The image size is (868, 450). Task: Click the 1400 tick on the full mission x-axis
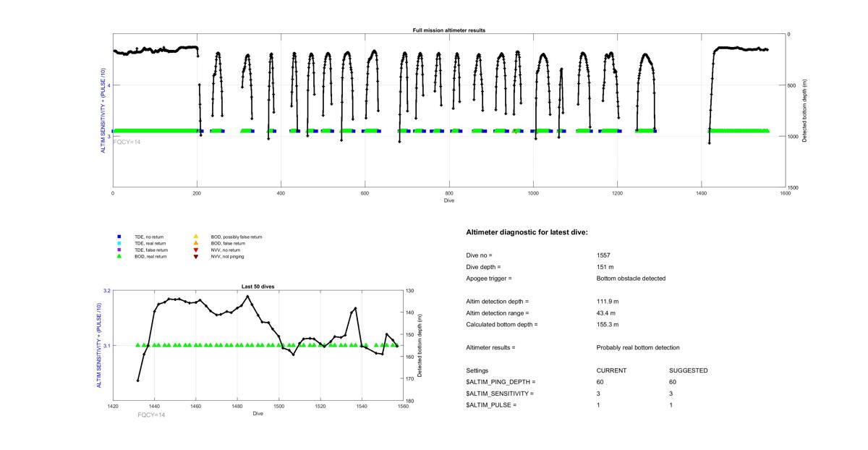(x=702, y=194)
